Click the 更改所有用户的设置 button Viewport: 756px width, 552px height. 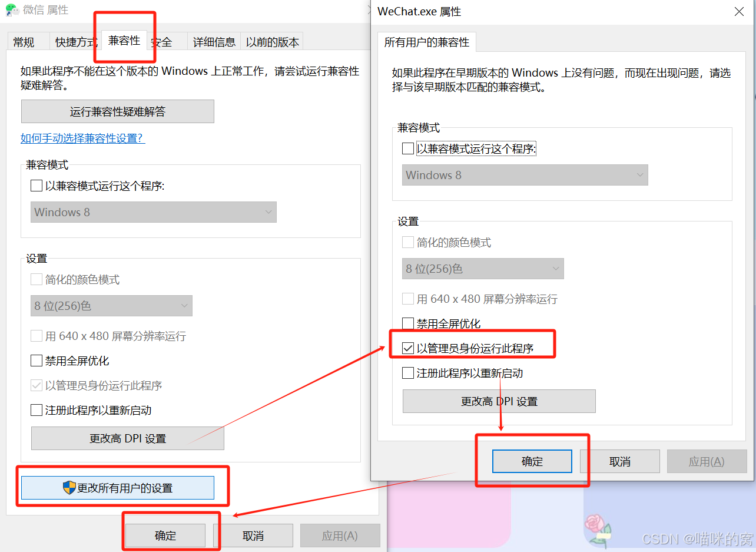(x=118, y=488)
